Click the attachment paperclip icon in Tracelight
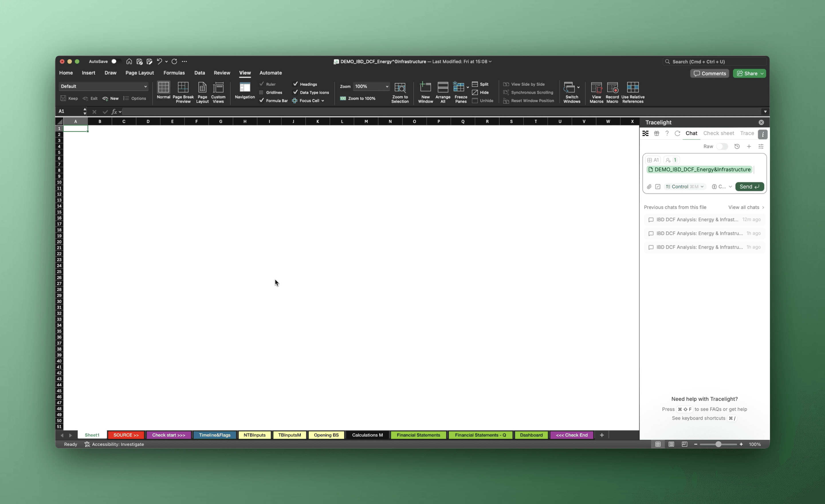 (649, 187)
